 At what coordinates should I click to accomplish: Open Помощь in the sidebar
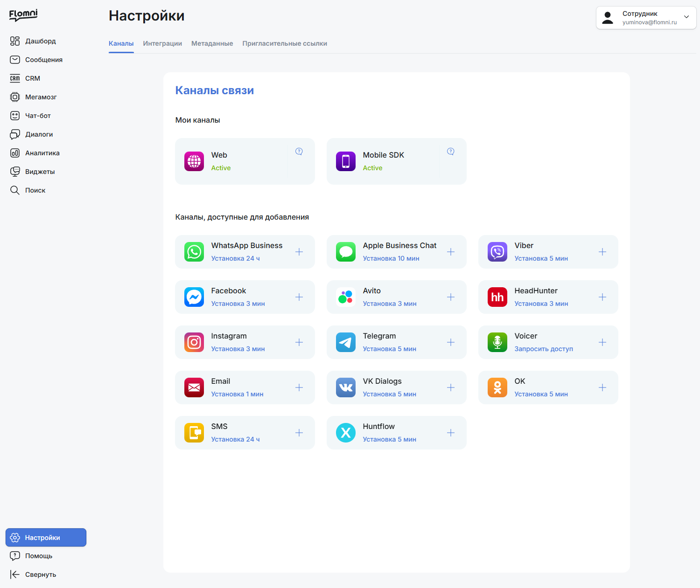tap(31, 556)
